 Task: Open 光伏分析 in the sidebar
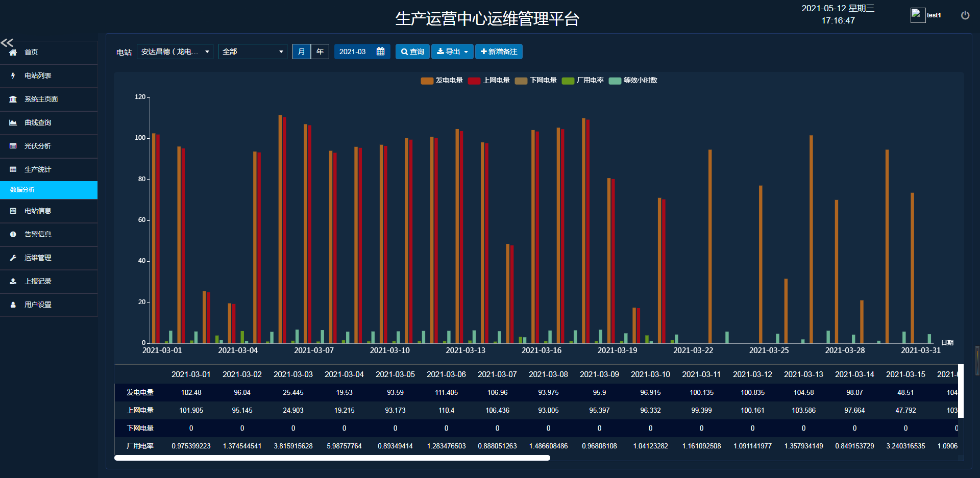(38, 146)
